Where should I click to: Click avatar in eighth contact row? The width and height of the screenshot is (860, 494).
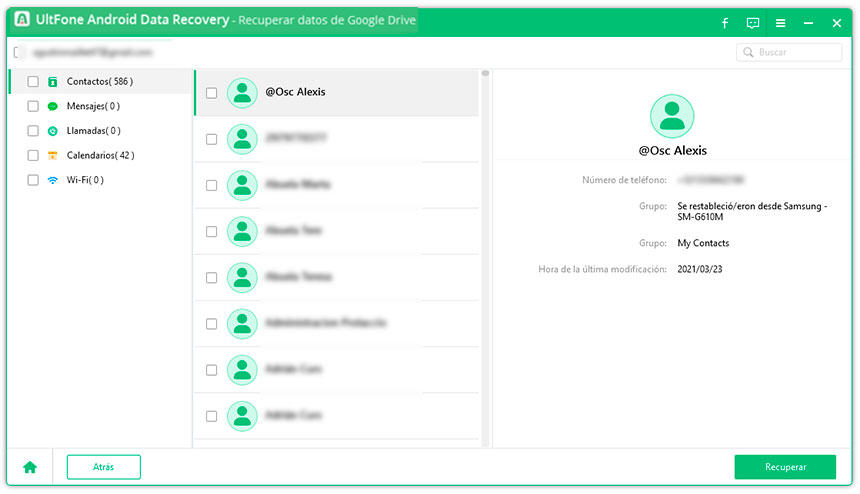click(x=242, y=416)
